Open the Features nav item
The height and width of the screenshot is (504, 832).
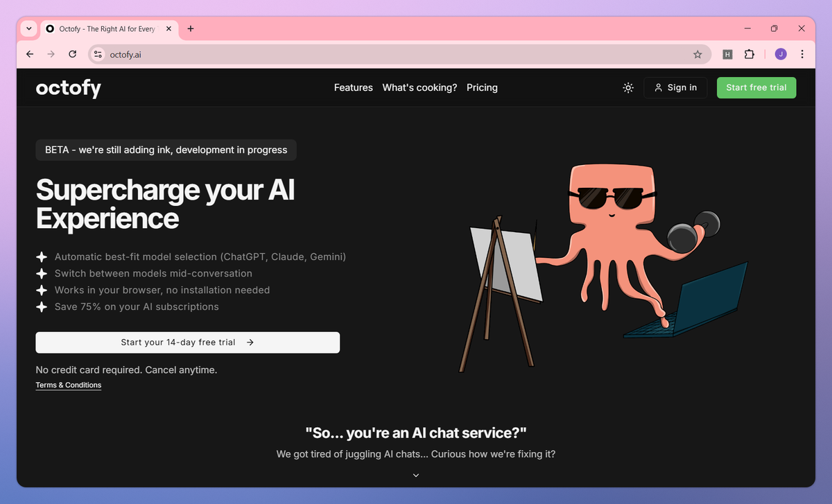pos(354,87)
